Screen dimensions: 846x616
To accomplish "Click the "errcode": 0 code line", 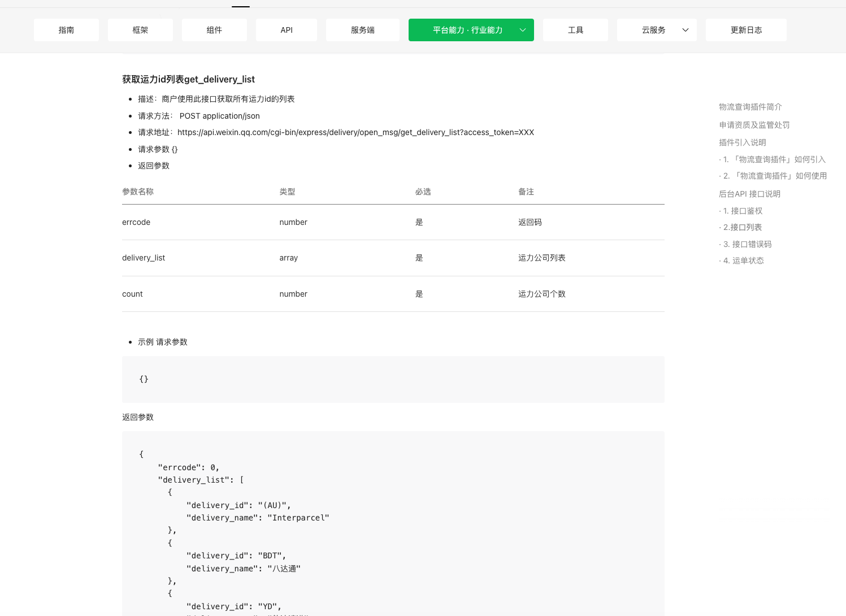I will pyautogui.click(x=189, y=467).
